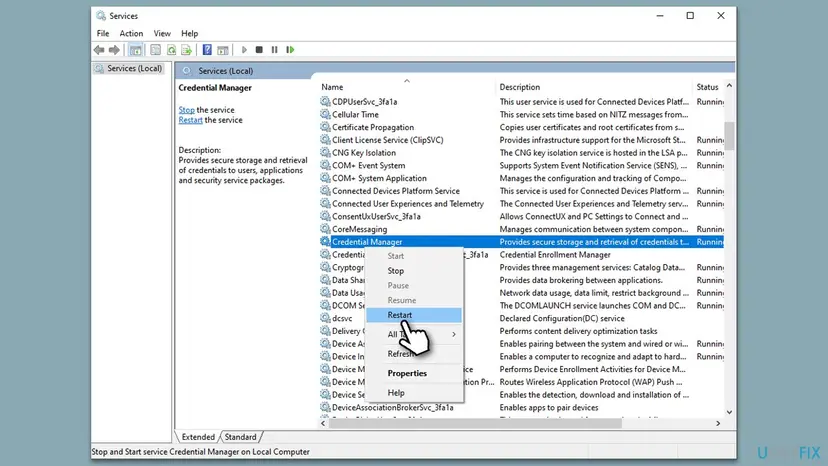Click the Stop Service square icon

(259, 50)
